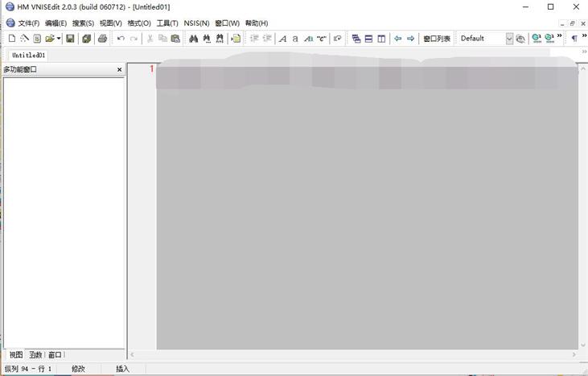The image size is (588, 376).
Task: Open a file with the folder icon
Action: tap(50, 39)
